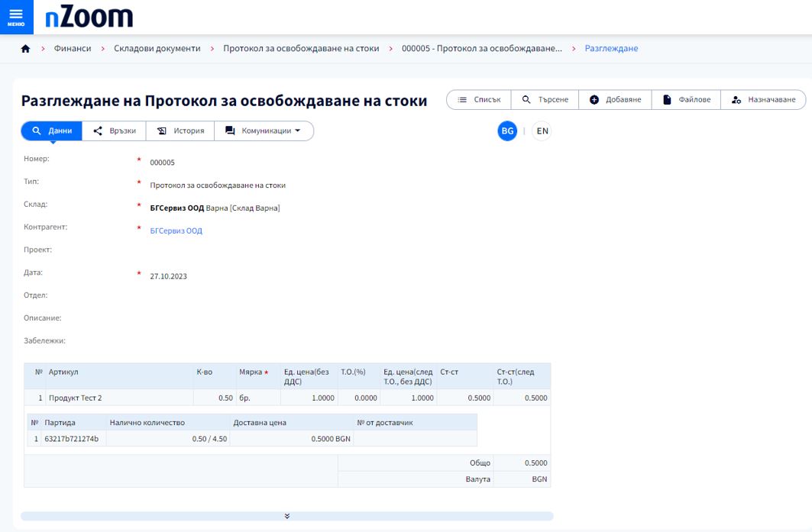
Task: Click the plus icon in Добавяне
Action: tap(594, 99)
